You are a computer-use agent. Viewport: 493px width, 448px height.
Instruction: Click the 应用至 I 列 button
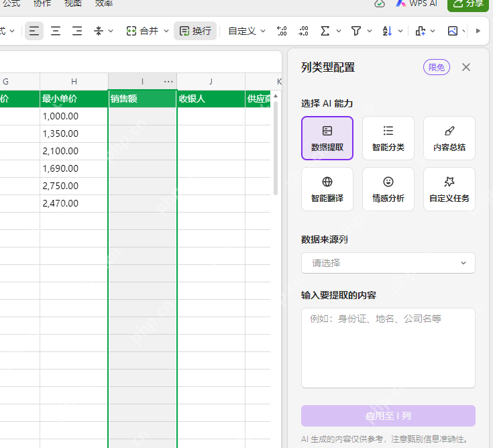(388, 416)
